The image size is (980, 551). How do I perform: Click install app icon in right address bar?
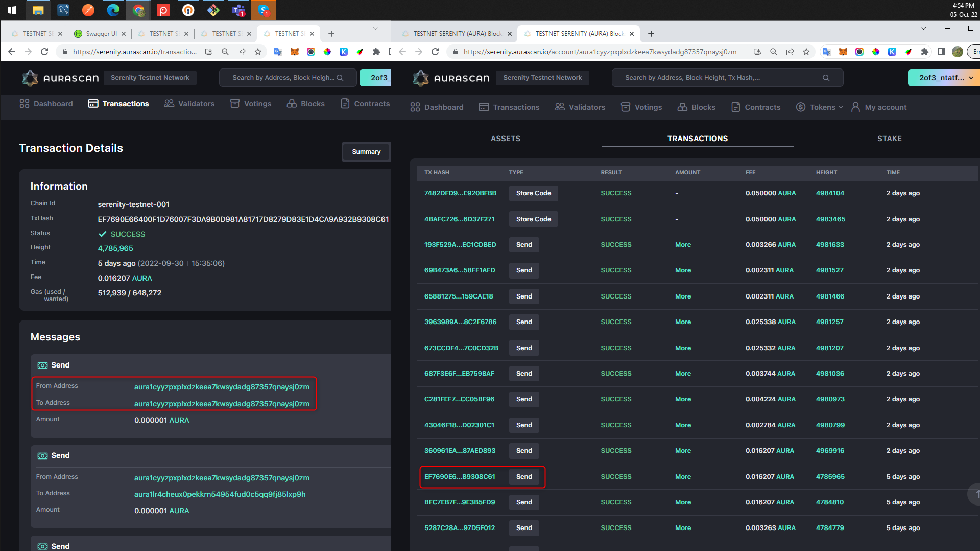[x=757, y=52]
